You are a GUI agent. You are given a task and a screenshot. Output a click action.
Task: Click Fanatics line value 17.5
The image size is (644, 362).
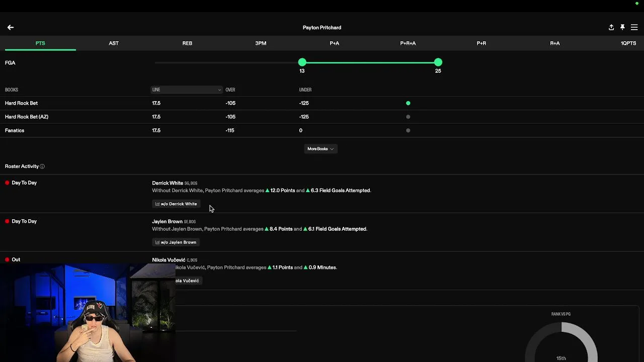(156, 130)
